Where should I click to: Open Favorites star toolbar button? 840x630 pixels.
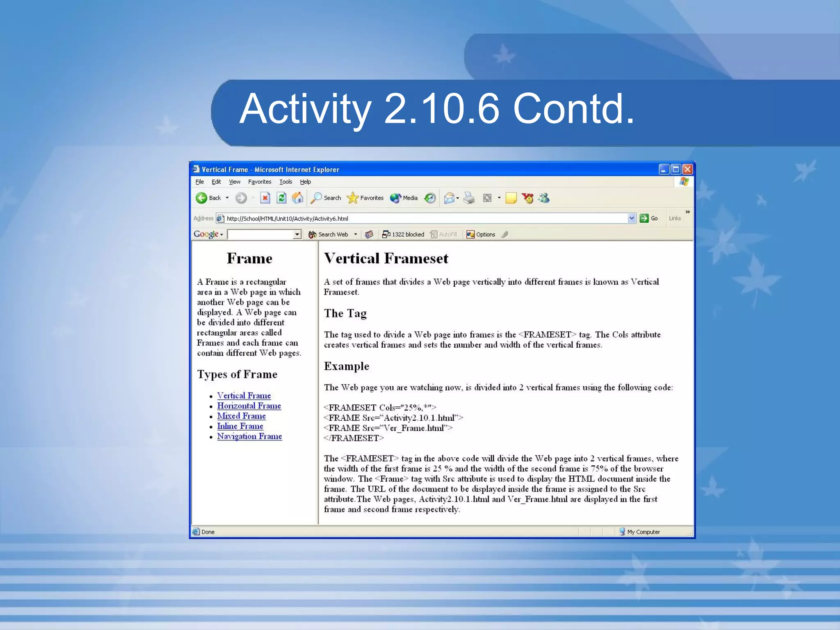coord(365,198)
